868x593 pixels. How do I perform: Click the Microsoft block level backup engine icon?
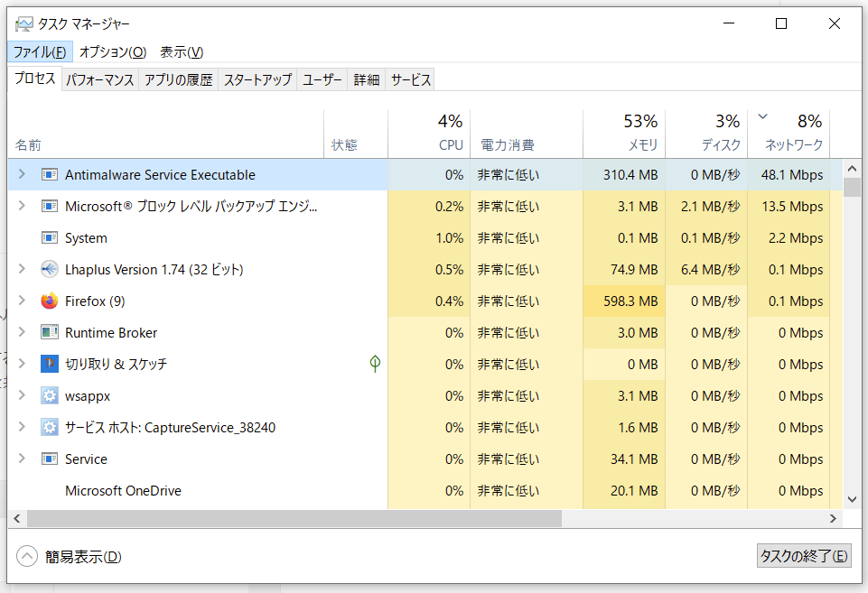pyautogui.click(x=50, y=207)
